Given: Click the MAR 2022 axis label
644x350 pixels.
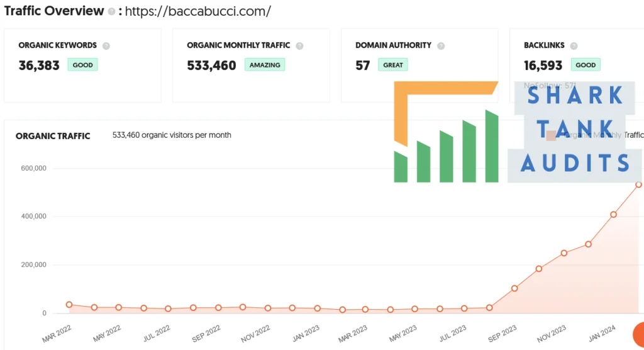Looking at the screenshot, I should click(x=57, y=334).
